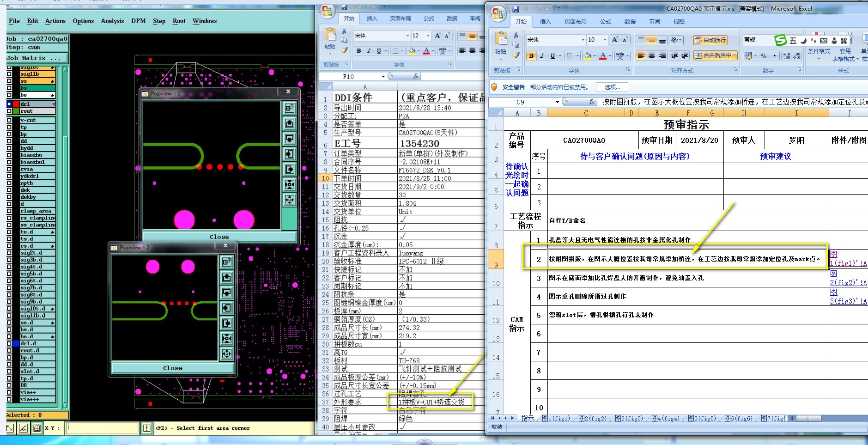Click red color swatch of drl layer
This screenshot has width=868, height=445.
pos(16,104)
